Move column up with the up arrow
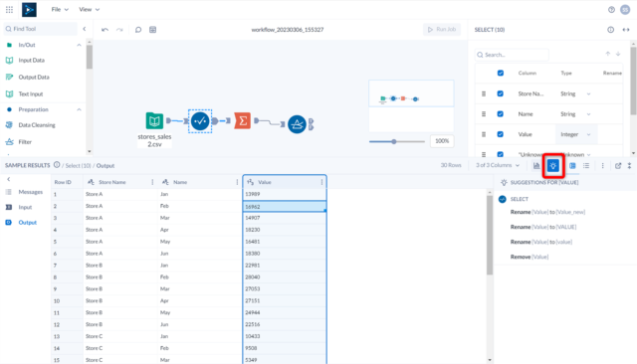Image resolution: width=637 pixels, height=364 pixels. [608, 54]
